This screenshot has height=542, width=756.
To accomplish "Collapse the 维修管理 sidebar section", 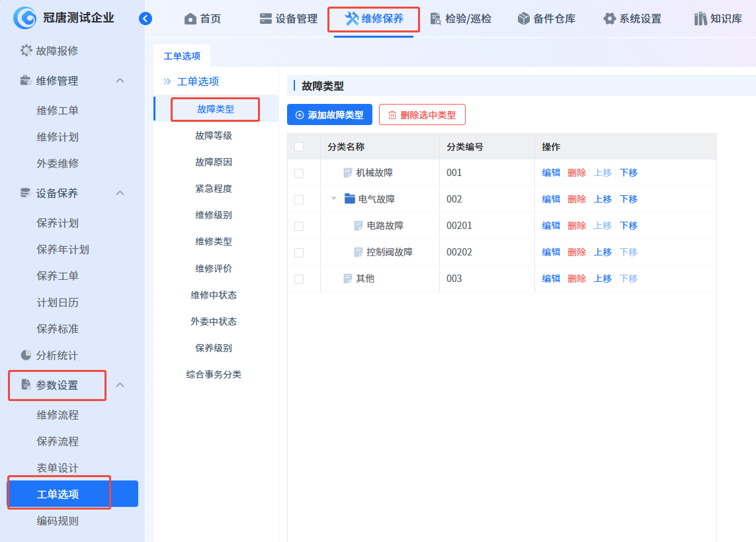I will (x=120, y=81).
